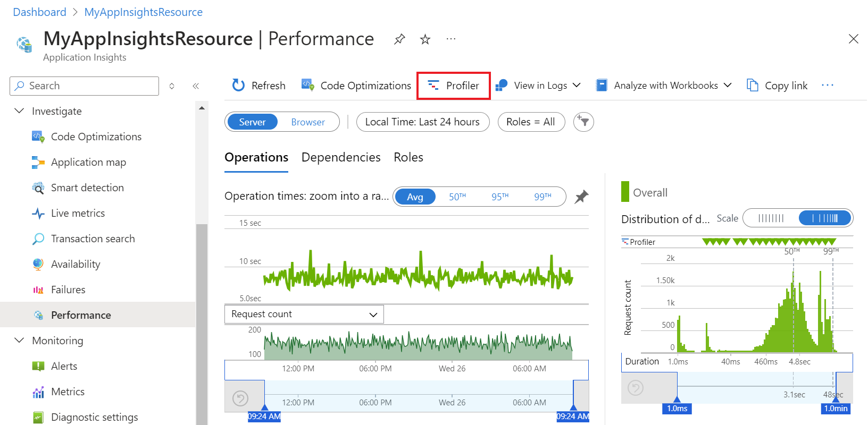The width and height of the screenshot is (868, 425).
Task: Select Avg aggregation
Action: coord(415,197)
